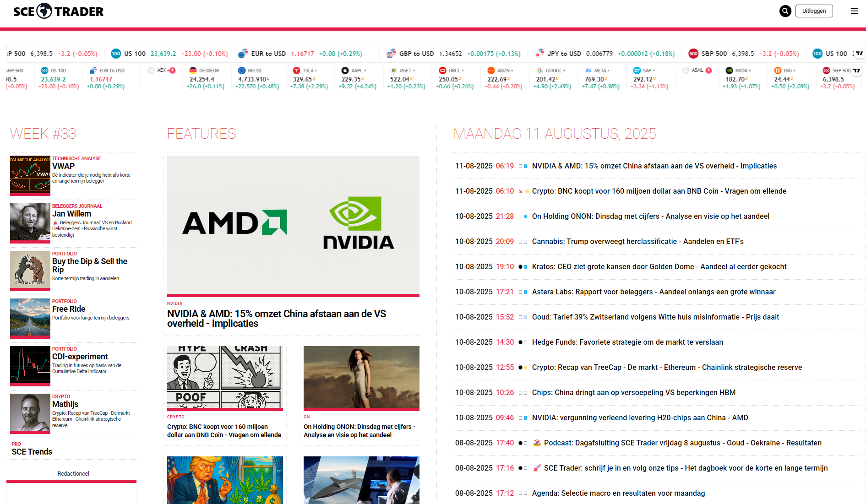The height and width of the screenshot is (504, 866).
Task: Click the SAP ticker logo
Action: (x=637, y=70)
